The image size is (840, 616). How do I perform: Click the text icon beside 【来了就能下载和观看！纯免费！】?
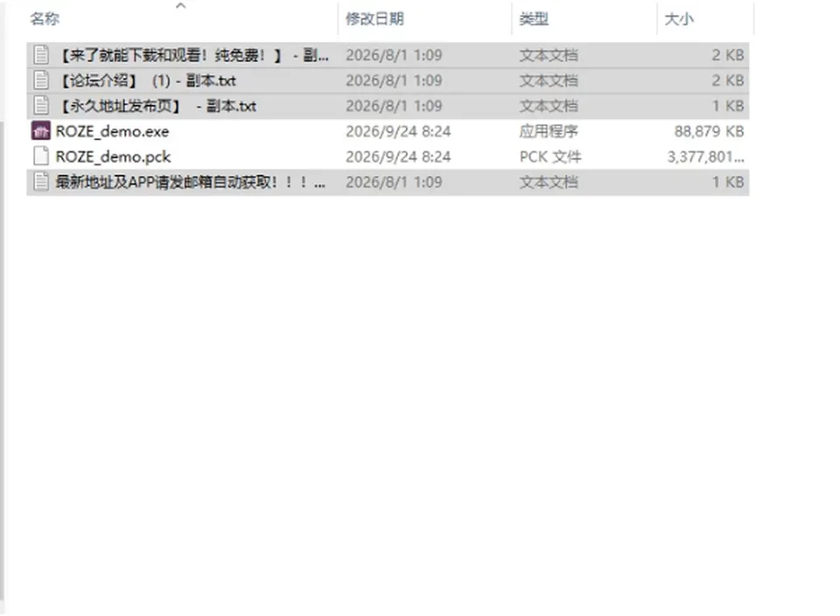tap(41, 54)
